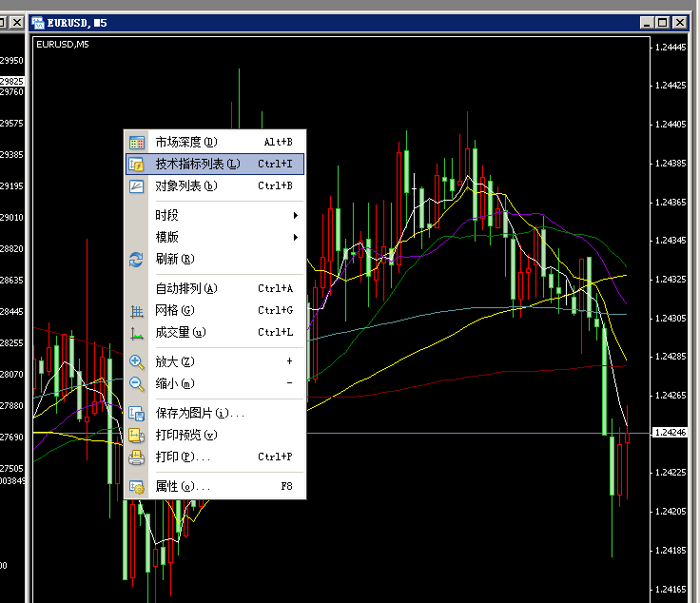Click the 市场深度 (Market Depth) icon
This screenshot has width=700, height=603.
(137, 143)
